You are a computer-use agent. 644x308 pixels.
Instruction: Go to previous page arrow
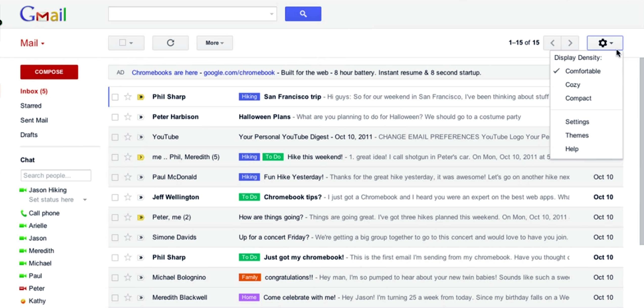(x=553, y=43)
